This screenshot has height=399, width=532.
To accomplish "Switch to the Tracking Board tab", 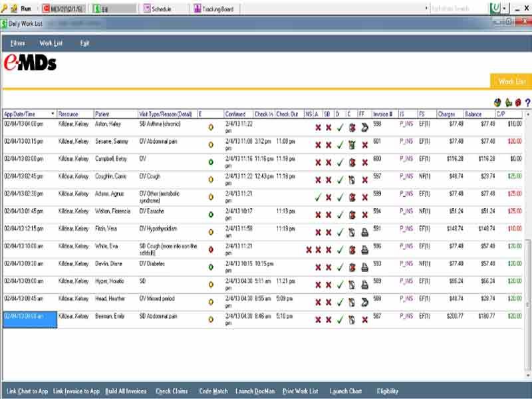I will coord(214,9).
